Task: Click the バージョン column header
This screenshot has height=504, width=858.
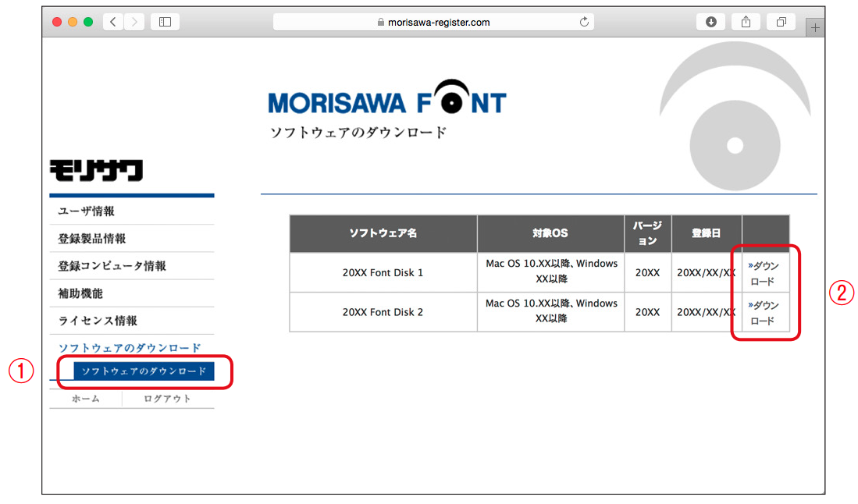Action: point(647,233)
